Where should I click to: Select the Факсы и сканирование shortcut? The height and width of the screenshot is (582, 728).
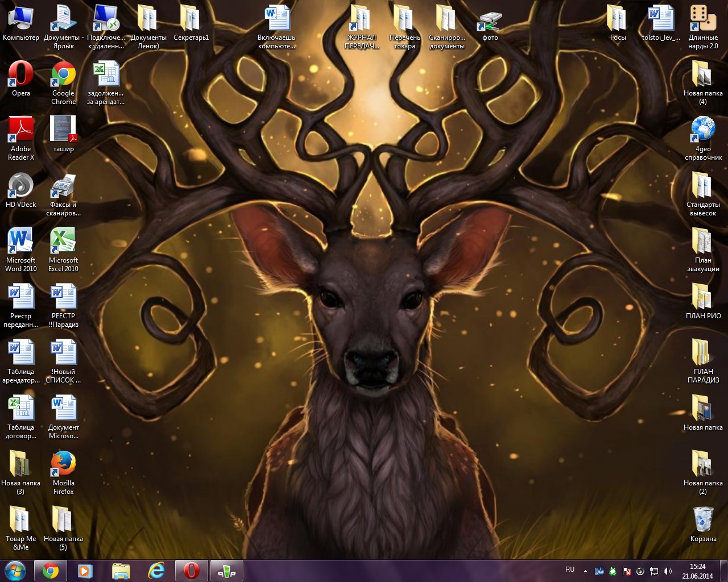click(x=63, y=194)
